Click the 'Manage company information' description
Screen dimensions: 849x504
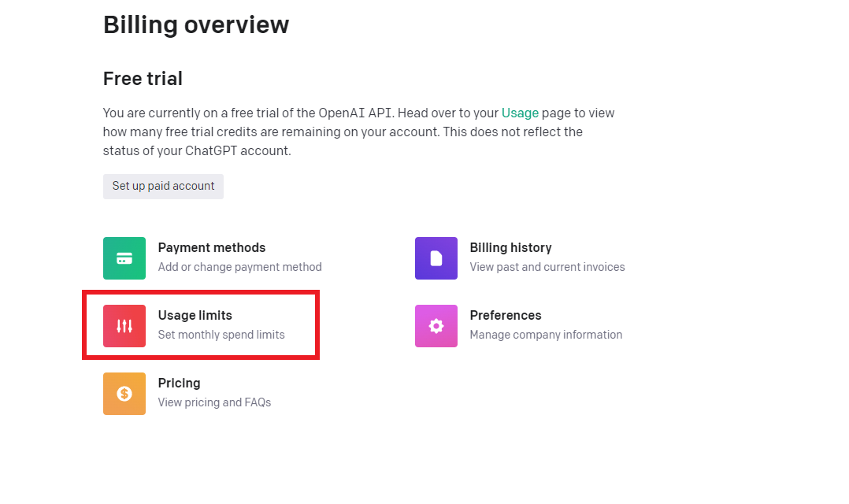[545, 335]
